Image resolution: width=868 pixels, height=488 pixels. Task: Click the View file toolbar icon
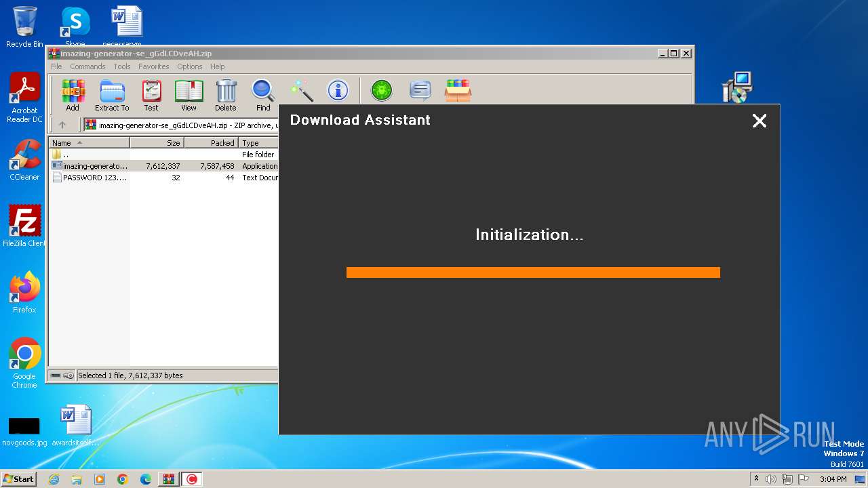click(x=189, y=95)
